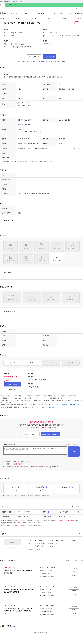
Task: Click the 개인정보보호법 상세 보기 button
Action: click(x=31, y=434)
